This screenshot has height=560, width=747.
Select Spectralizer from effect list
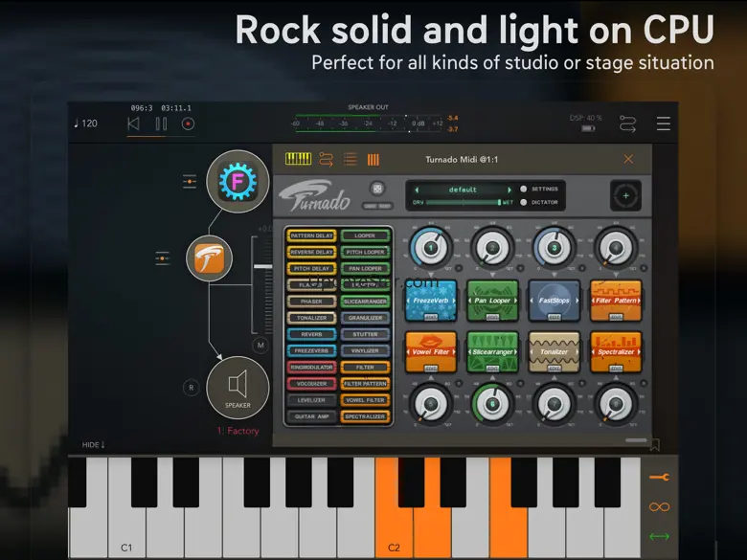pyautogui.click(x=365, y=416)
